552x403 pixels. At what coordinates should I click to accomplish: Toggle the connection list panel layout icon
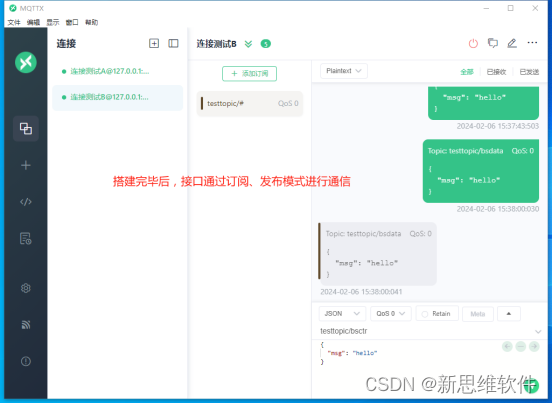tap(173, 43)
